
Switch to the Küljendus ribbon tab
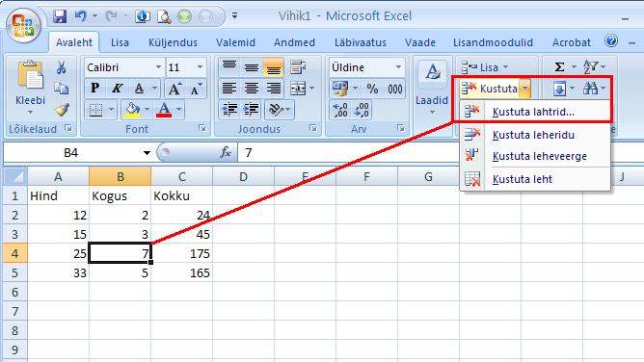(x=173, y=42)
